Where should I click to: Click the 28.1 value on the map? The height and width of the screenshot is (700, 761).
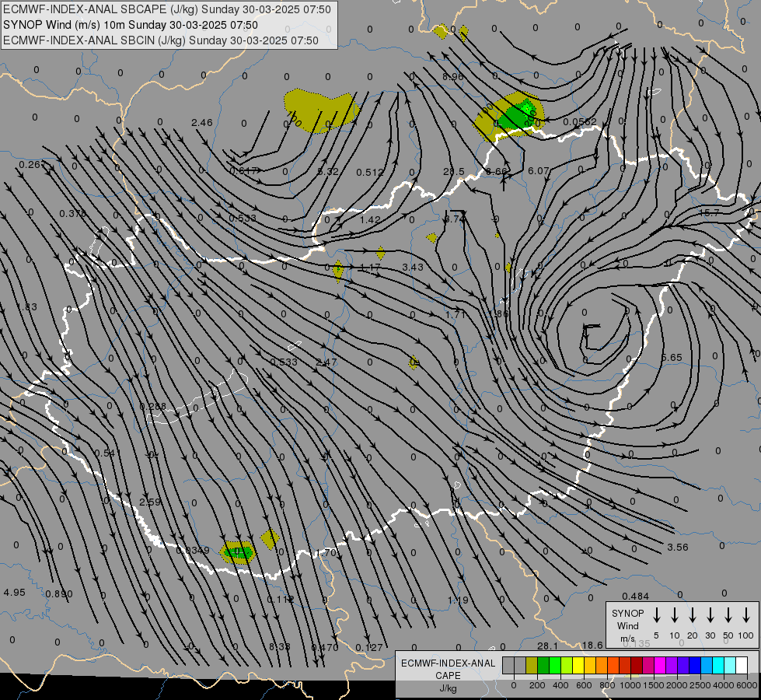click(547, 646)
